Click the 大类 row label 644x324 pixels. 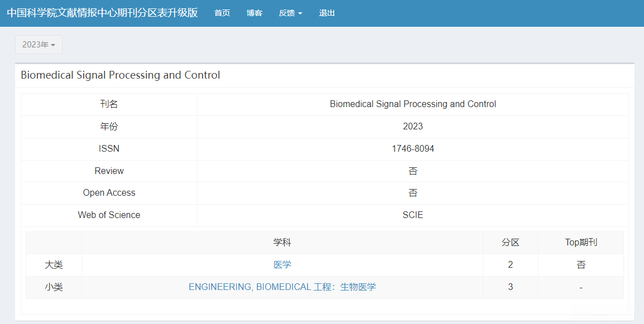coord(54,265)
